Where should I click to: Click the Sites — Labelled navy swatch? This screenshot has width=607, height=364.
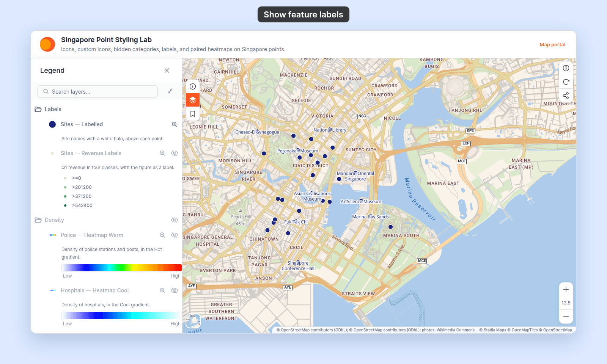click(x=52, y=124)
